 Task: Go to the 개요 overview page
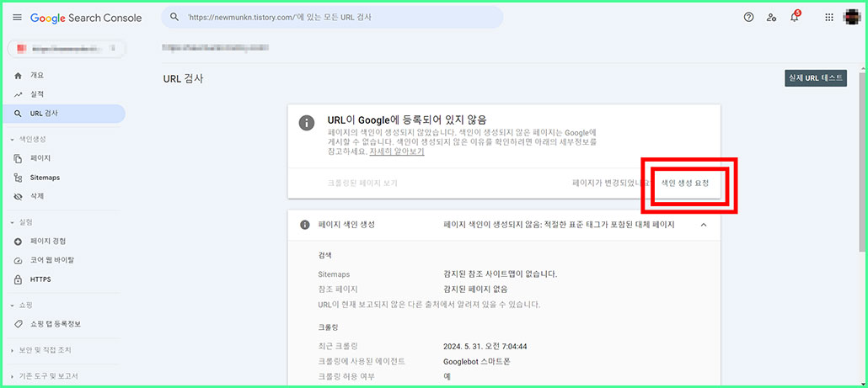click(36, 75)
